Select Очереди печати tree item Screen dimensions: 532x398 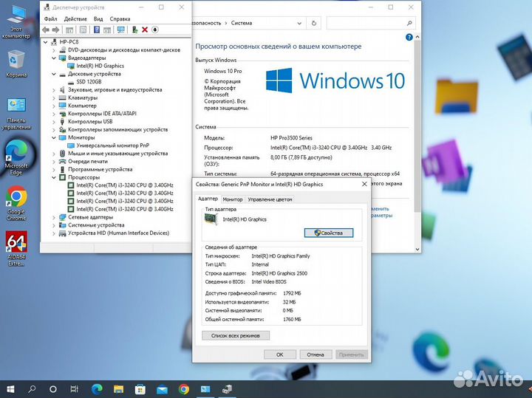click(87, 162)
